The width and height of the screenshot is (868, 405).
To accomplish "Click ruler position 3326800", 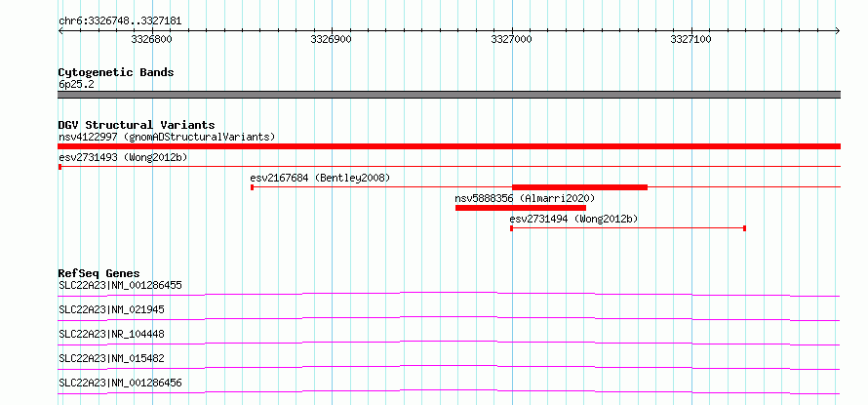I will 152,40.
